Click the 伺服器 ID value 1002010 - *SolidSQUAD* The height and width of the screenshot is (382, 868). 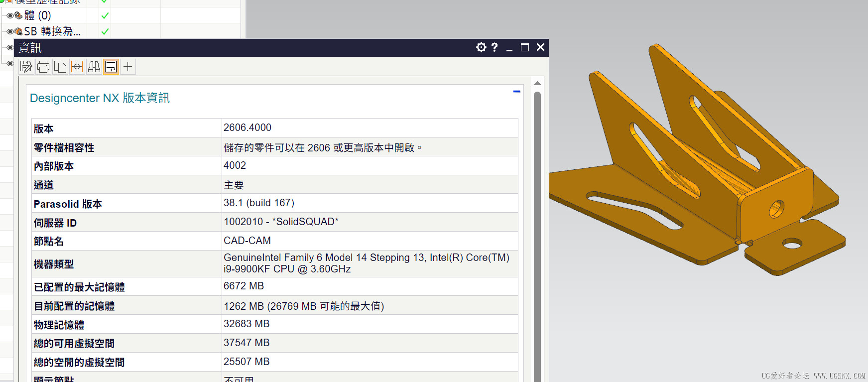(x=281, y=222)
